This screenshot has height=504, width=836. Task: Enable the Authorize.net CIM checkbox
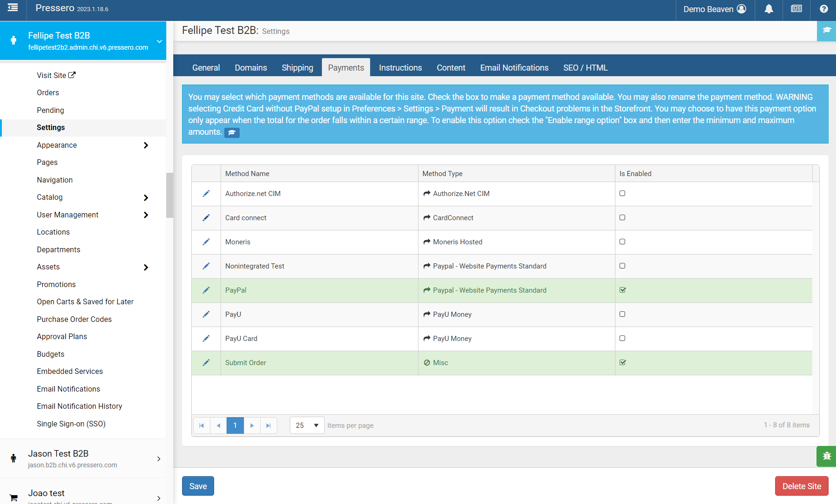[x=622, y=193]
